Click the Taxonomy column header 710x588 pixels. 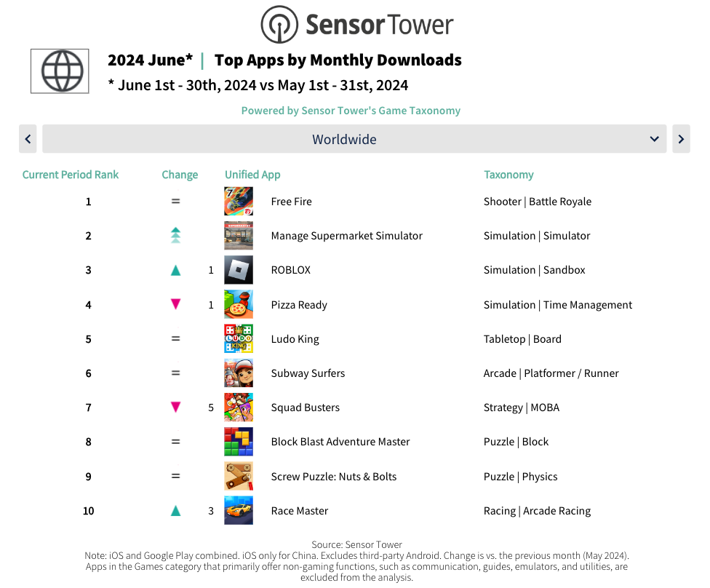coord(508,175)
